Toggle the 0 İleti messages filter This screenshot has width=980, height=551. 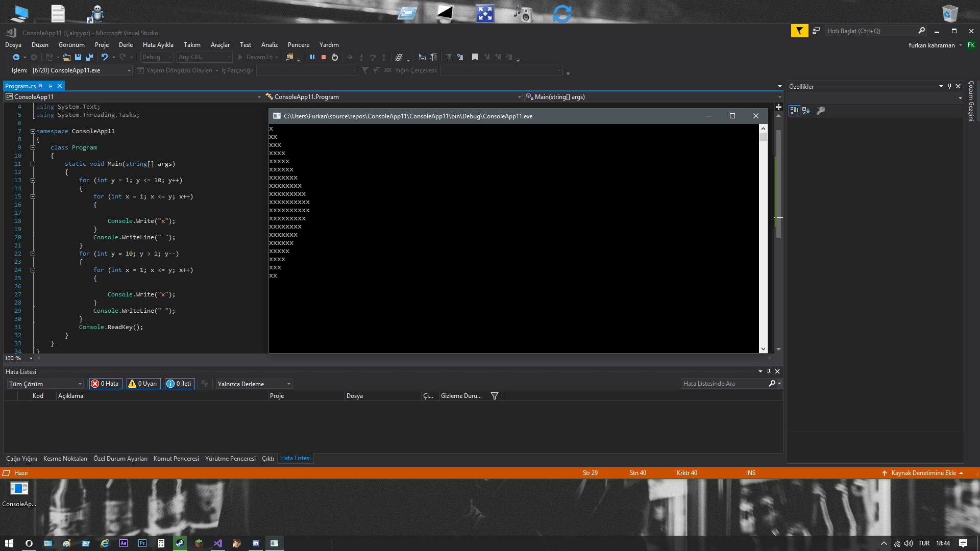(180, 384)
